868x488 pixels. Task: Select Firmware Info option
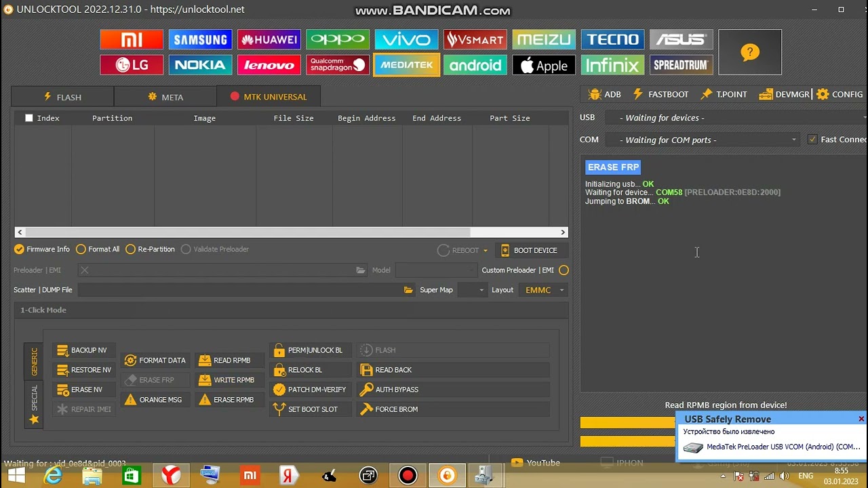[x=41, y=249]
